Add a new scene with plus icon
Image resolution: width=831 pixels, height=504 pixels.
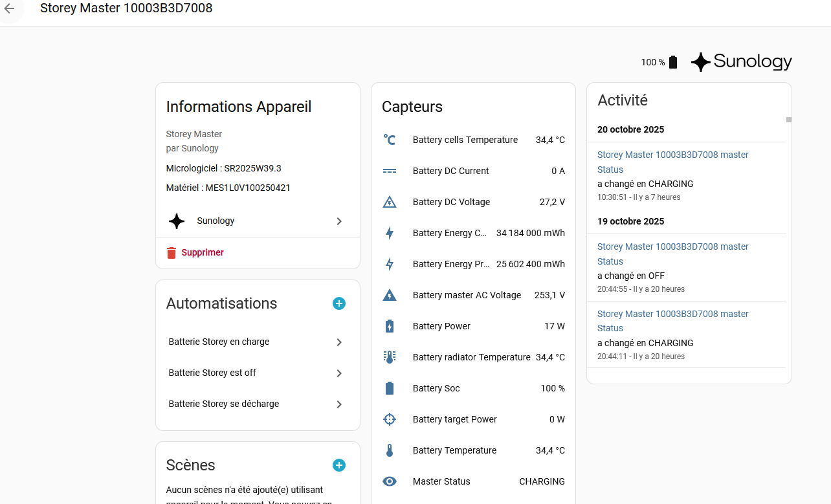pos(338,465)
